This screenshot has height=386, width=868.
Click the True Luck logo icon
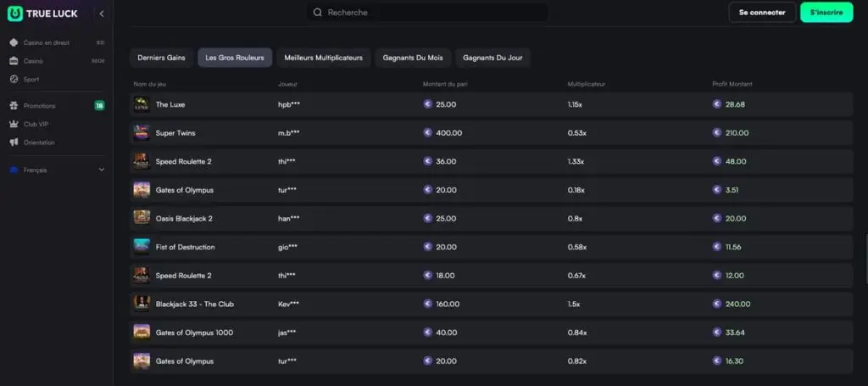click(15, 14)
